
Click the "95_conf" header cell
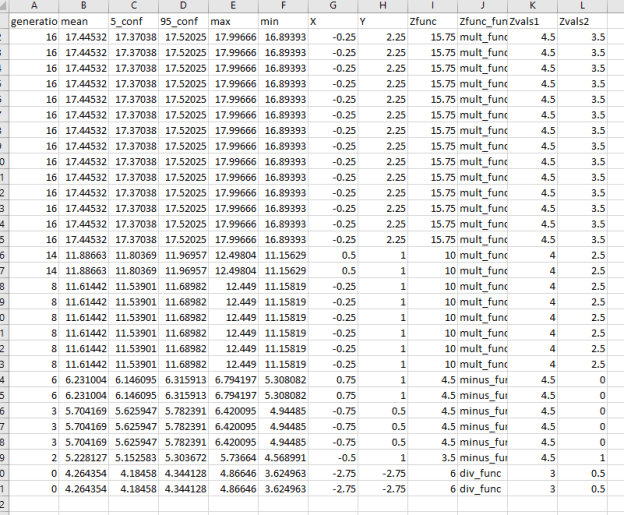point(182,21)
